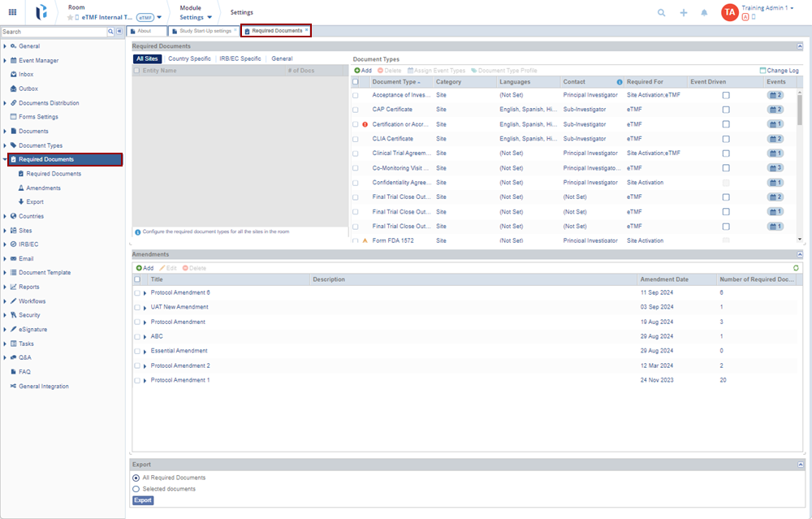Click the plus icon in top header

[x=684, y=13]
